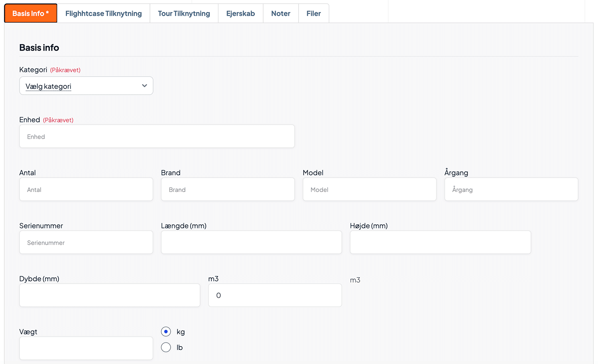Image resolution: width=598 pixels, height=364 pixels.
Task: Switch to Flightcase Tilknytning tab
Action: coord(103,14)
